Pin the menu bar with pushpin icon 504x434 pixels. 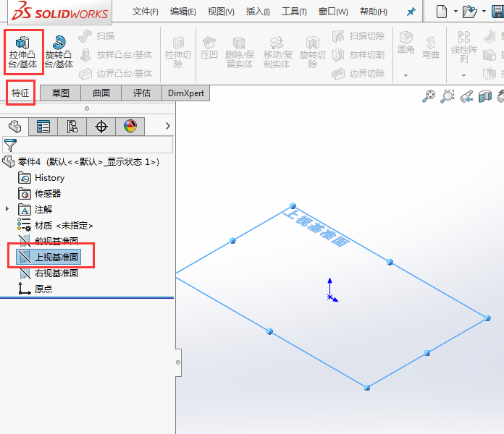coord(411,12)
